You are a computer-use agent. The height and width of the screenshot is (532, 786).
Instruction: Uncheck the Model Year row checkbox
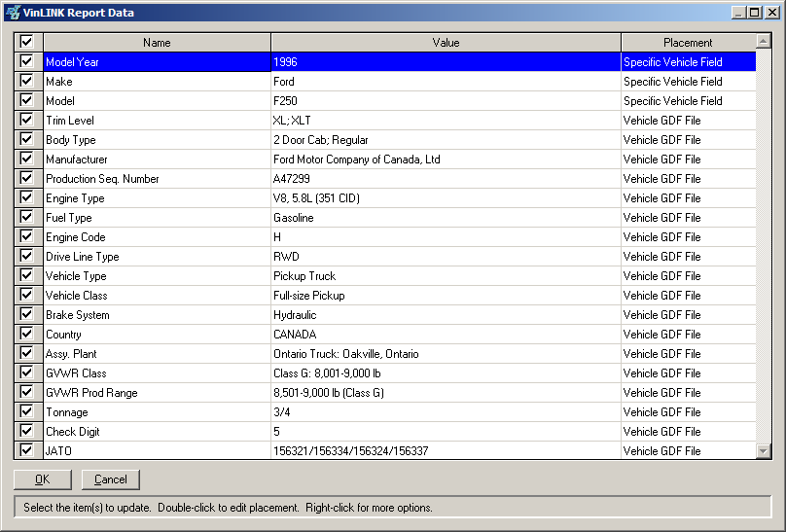point(26,61)
